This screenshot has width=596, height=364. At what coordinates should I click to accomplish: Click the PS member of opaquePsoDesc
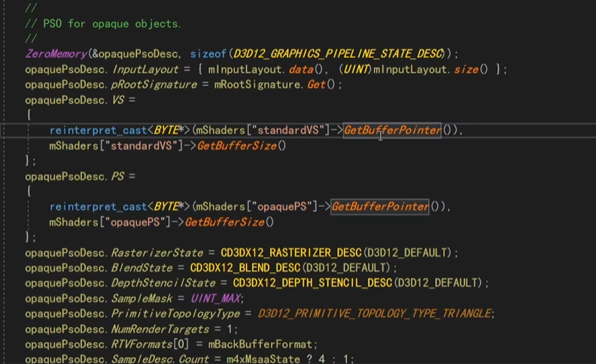click(x=118, y=176)
